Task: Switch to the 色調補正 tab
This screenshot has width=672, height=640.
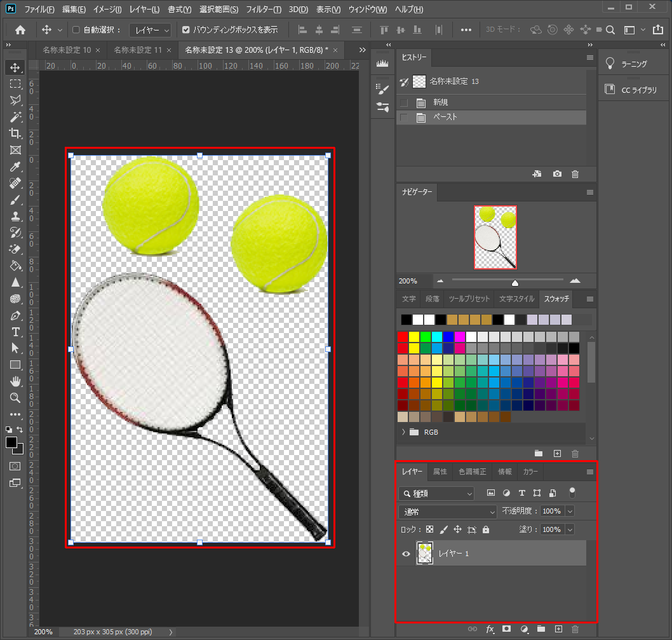Action: (473, 472)
